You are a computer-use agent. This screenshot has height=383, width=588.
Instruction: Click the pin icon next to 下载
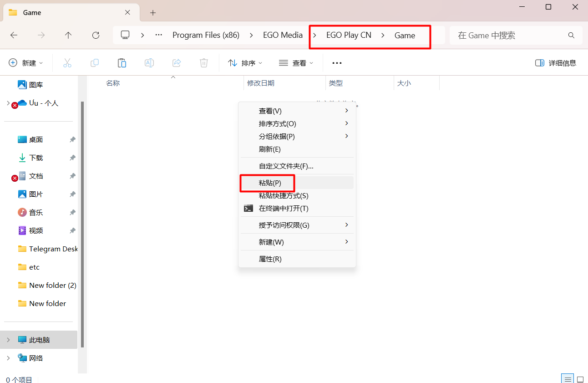[72, 158]
